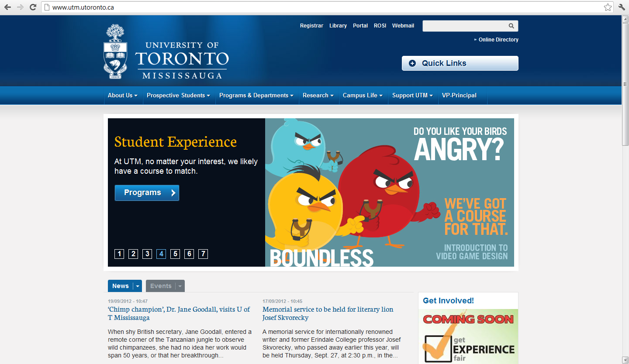This screenshot has height=364, width=629.
Task: Click the Get Involved! heading
Action: pos(448,301)
